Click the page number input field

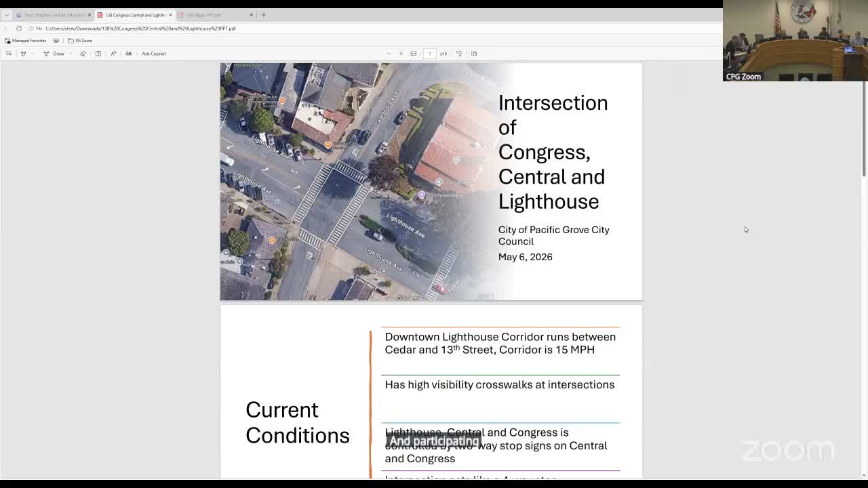[x=429, y=54]
